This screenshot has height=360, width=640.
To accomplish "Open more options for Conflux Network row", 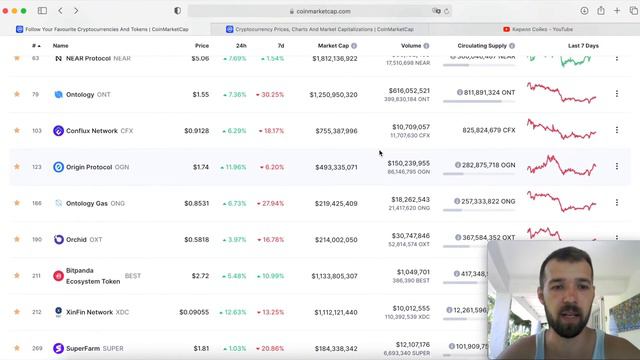I will click(617, 130).
